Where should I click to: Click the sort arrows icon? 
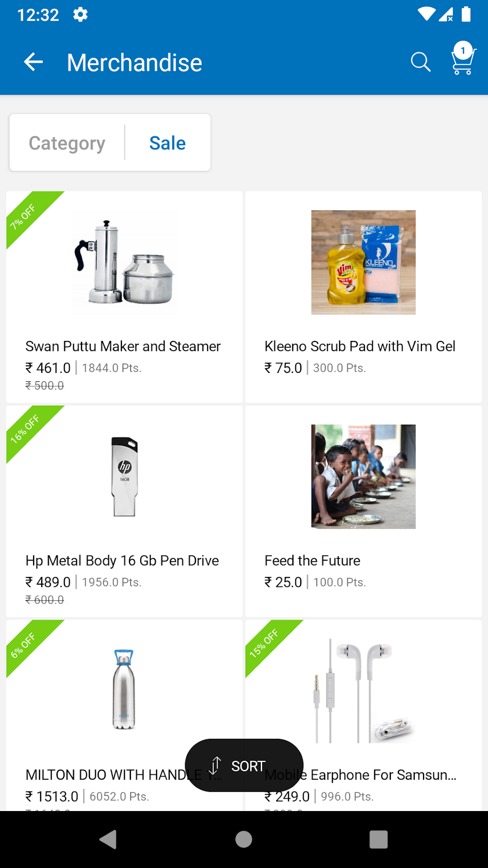(215, 766)
